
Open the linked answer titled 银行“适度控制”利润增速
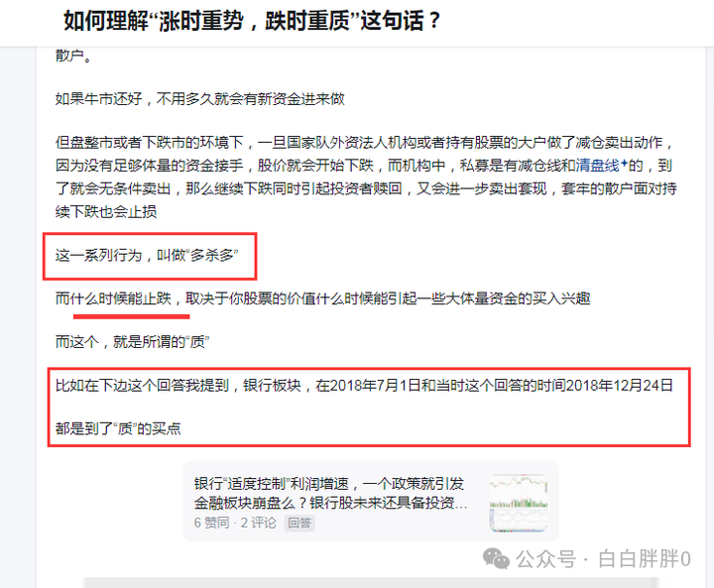[x=329, y=483]
